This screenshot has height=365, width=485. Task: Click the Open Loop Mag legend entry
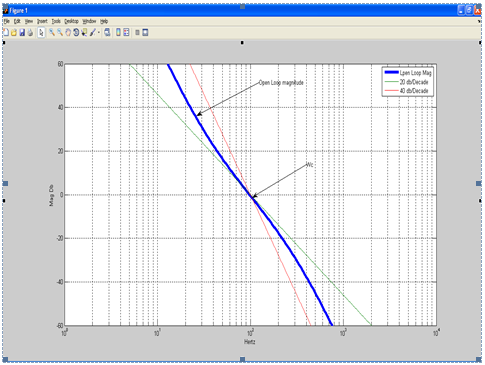(408, 73)
